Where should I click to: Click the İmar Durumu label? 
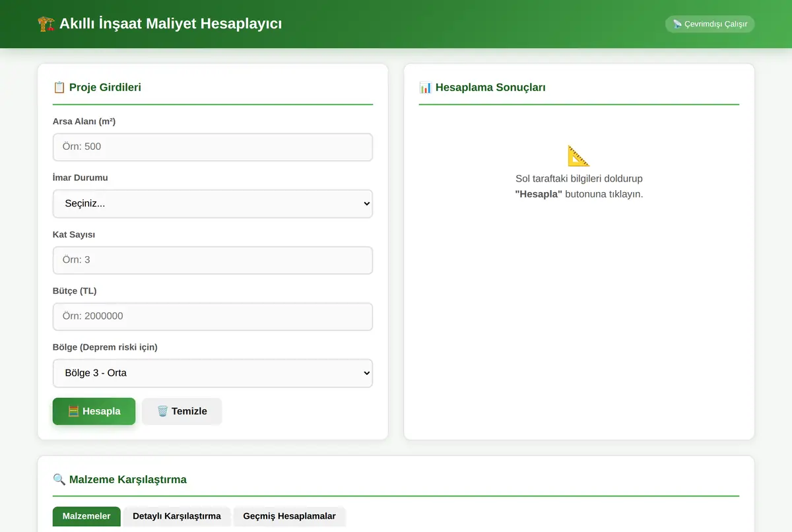pyautogui.click(x=81, y=178)
